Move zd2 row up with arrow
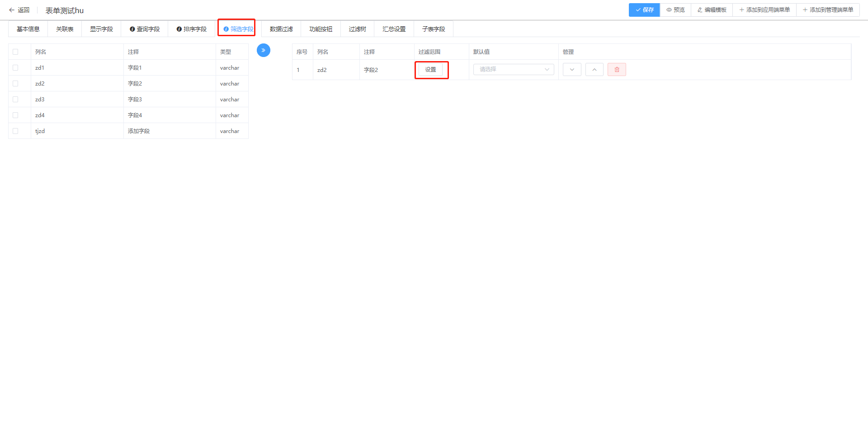This screenshot has width=868, height=424. [594, 70]
